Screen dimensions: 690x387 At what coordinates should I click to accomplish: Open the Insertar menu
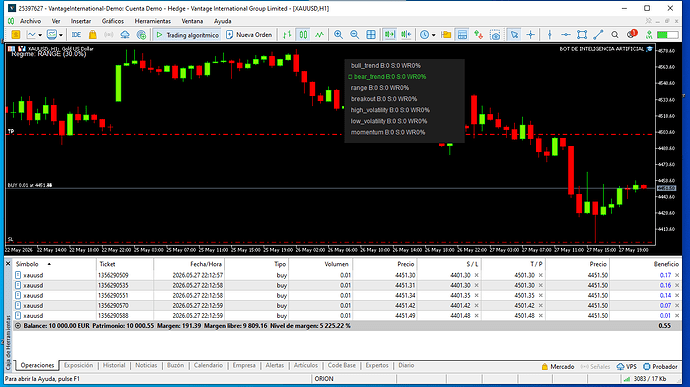click(81, 21)
